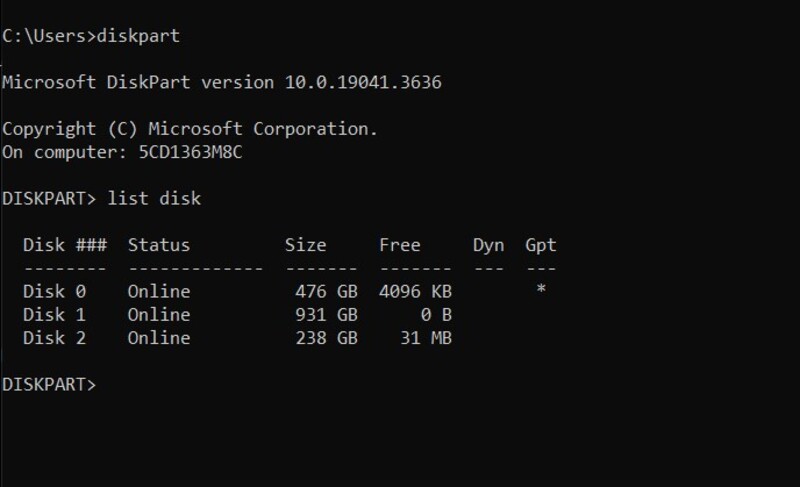This screenshot has width=800, height=487.
Task: Click the Disk 2 row label
Action: (x=54, y=338)
